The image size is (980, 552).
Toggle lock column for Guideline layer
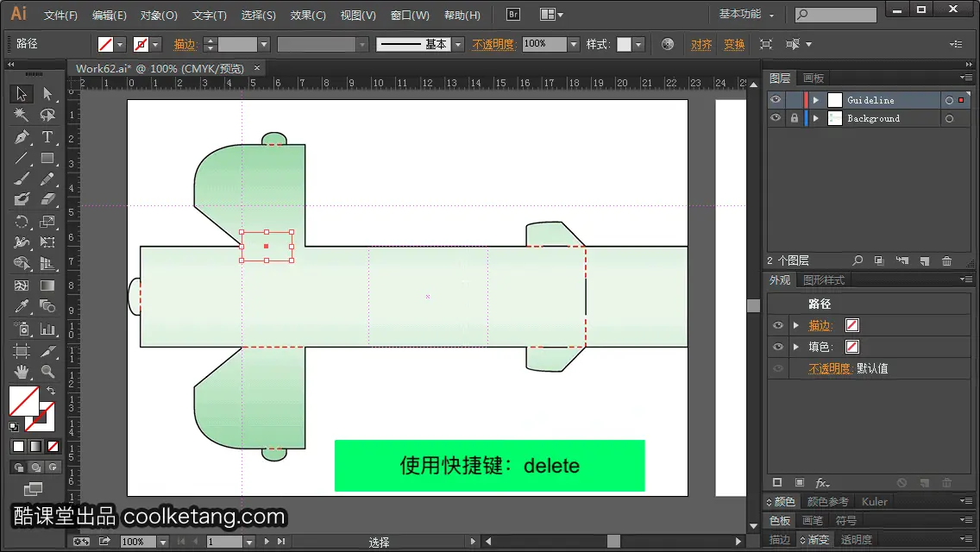coord(794,100)
